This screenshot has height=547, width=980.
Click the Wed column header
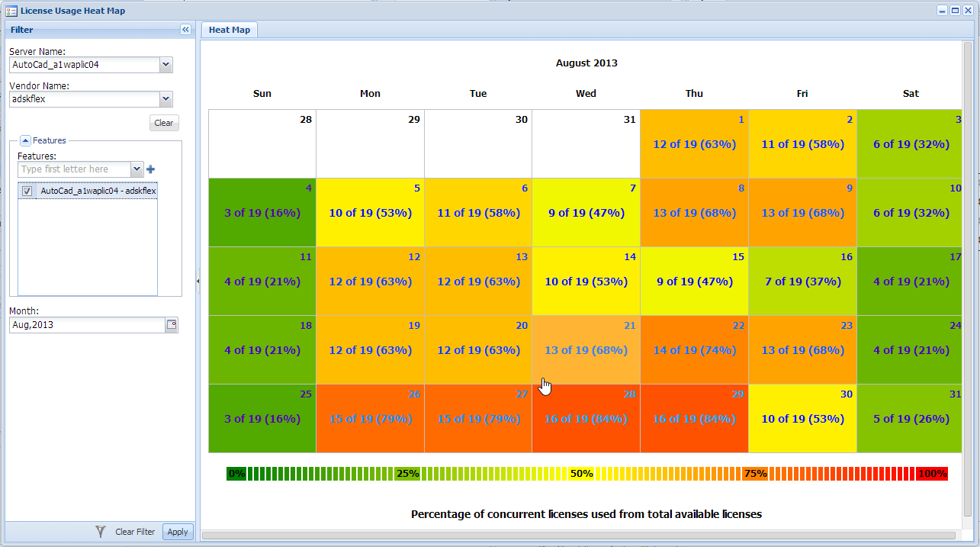(x=586, y=94)
